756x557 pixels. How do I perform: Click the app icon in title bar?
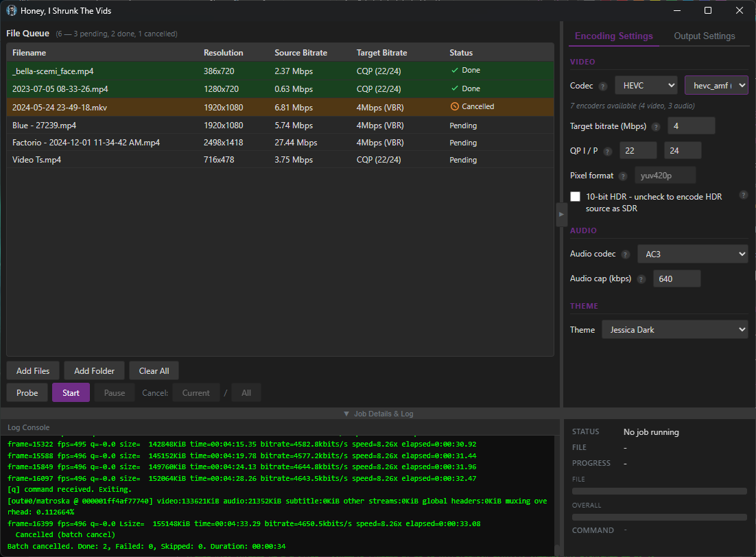12,10
